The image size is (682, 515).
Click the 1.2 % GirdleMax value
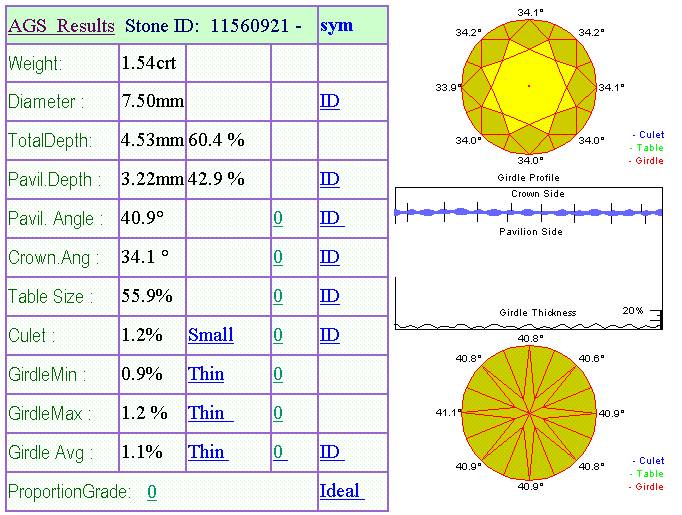tap(144, 413)
